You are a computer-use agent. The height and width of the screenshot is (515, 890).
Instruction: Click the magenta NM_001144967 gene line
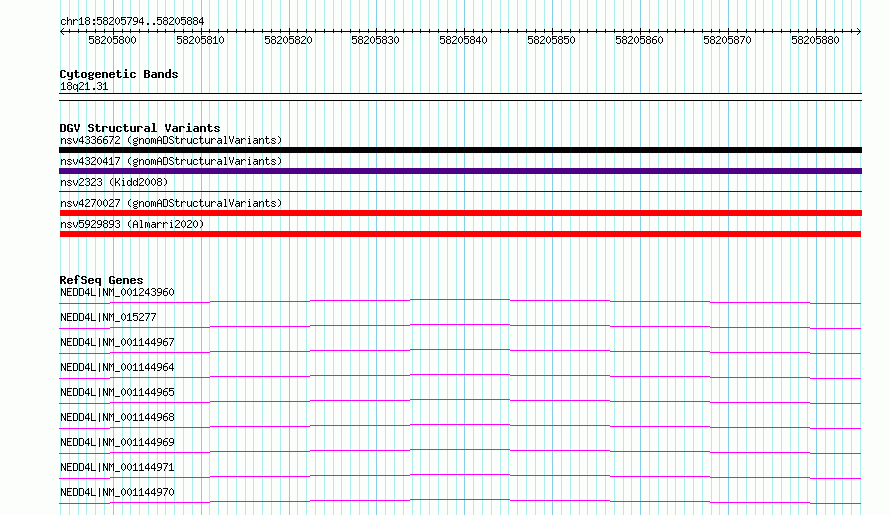coord(460,349)
